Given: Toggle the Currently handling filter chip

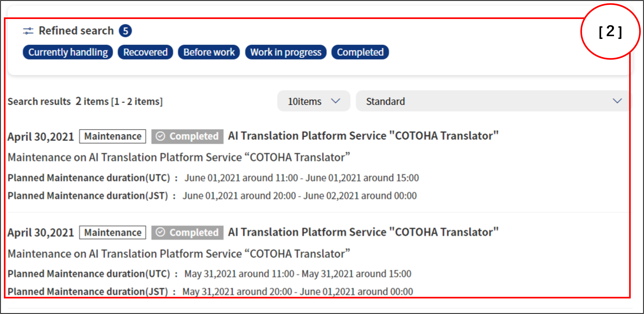Looking at the screenshot, I should [68, 52].
